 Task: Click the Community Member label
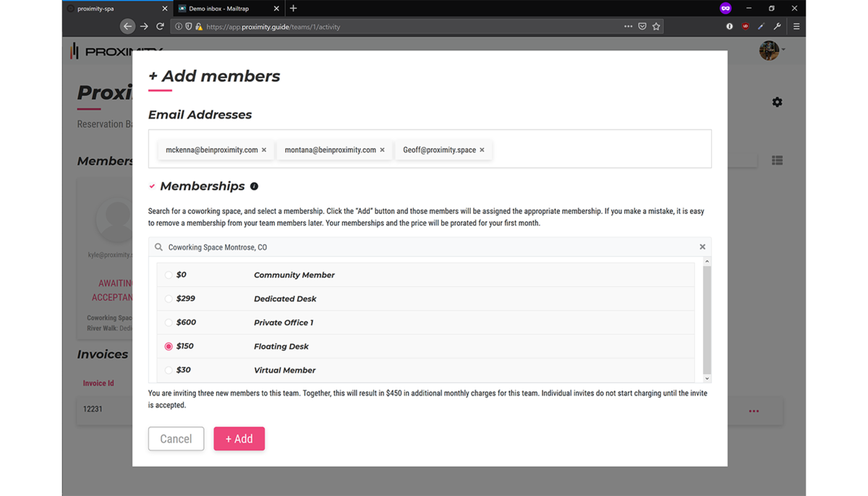pos(294,275)
